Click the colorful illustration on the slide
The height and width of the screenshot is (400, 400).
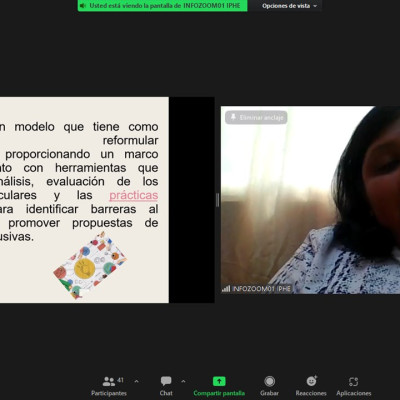[90, 266]
